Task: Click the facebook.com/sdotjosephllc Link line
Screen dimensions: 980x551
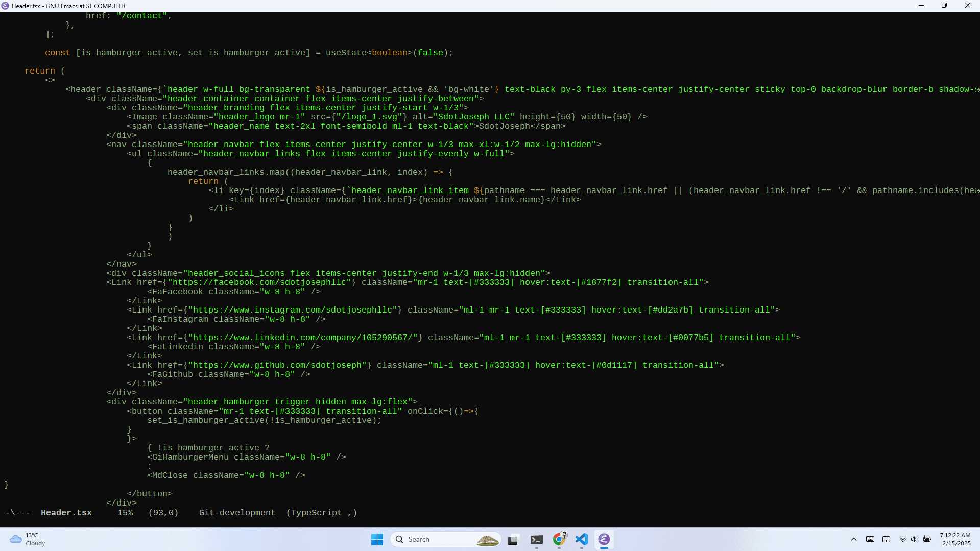Action: (408, 282)
